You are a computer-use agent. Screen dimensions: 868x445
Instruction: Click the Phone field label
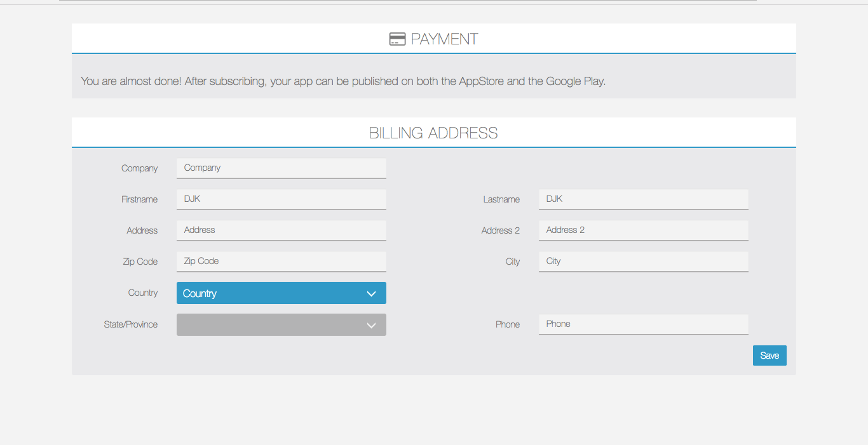(508, 324)
